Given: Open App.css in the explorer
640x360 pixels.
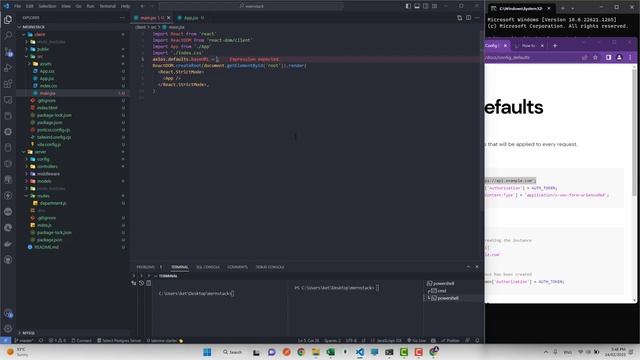Looking at the screenshot, I should (x=47, y=71).
